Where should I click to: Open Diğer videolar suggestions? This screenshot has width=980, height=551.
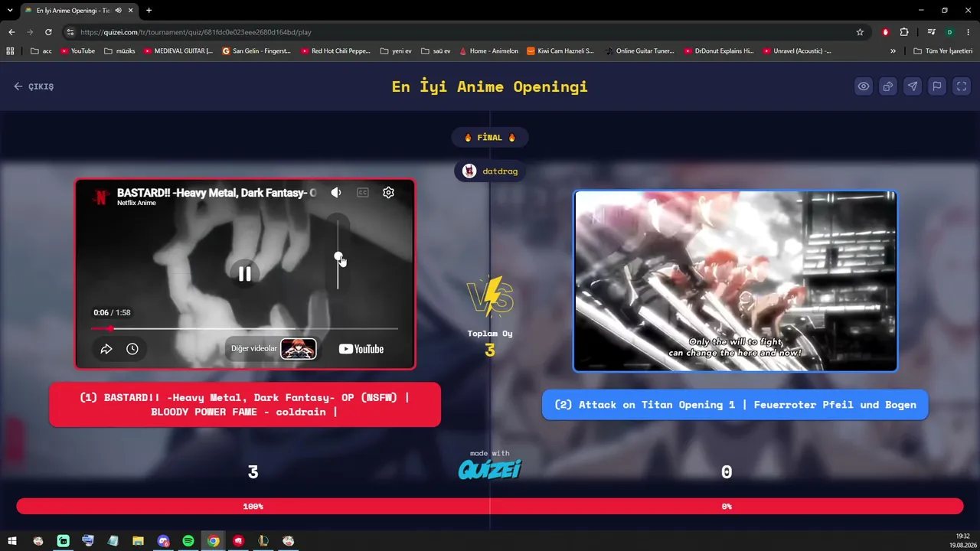click(273, 349)
